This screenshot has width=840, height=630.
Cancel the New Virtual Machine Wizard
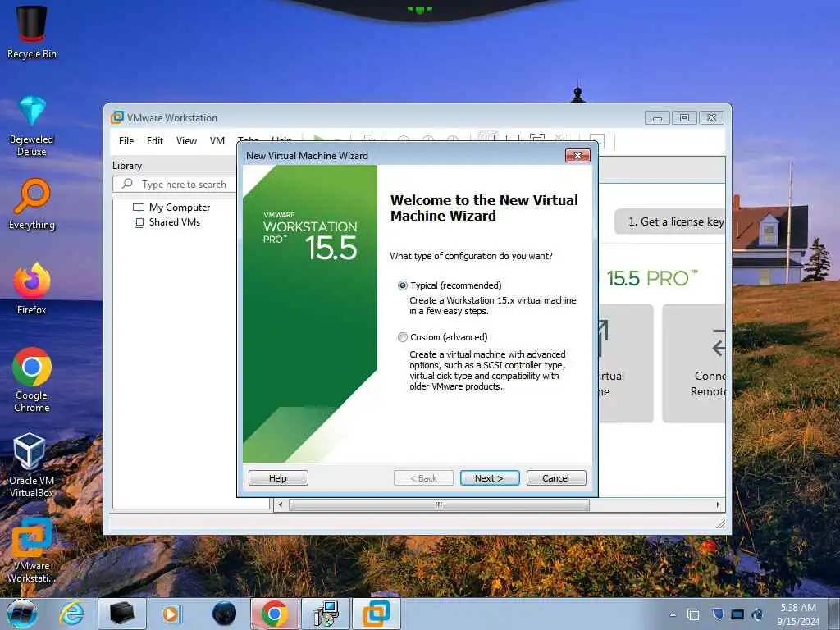556,478
